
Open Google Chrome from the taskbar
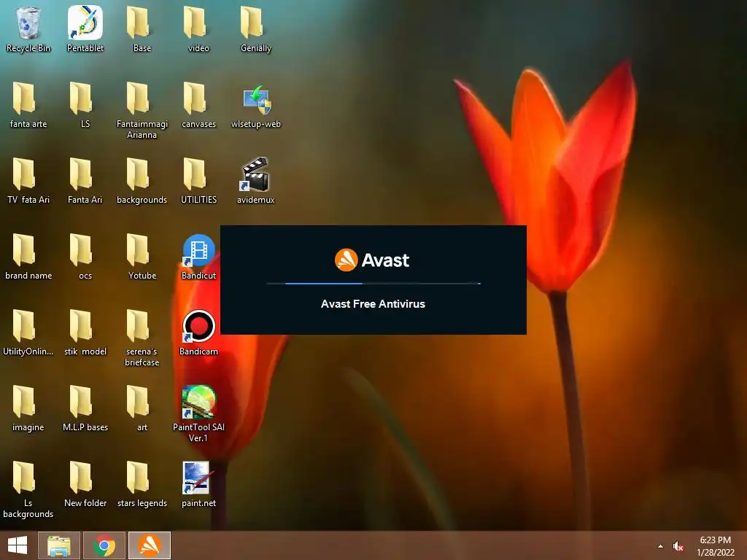(104, 545)
